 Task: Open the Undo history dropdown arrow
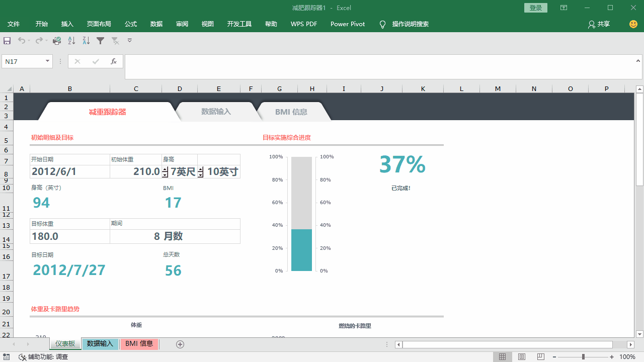click(x=29, y=41)
